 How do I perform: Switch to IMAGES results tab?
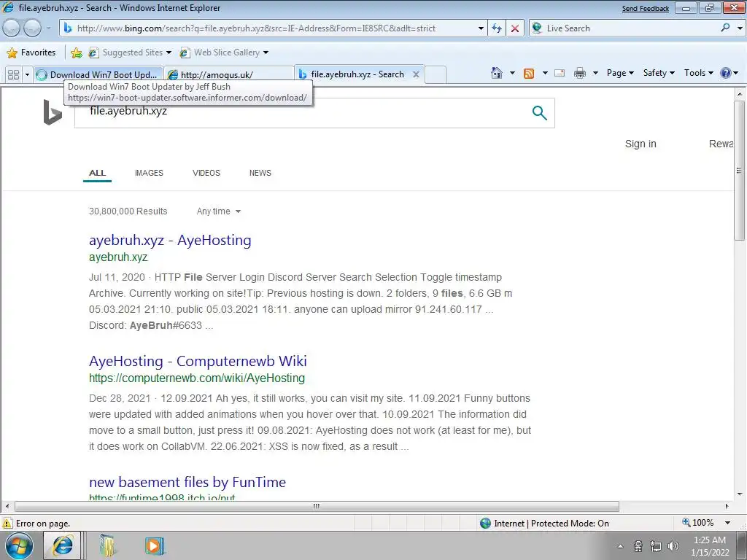pyautogui.click(x=149, y=173)
